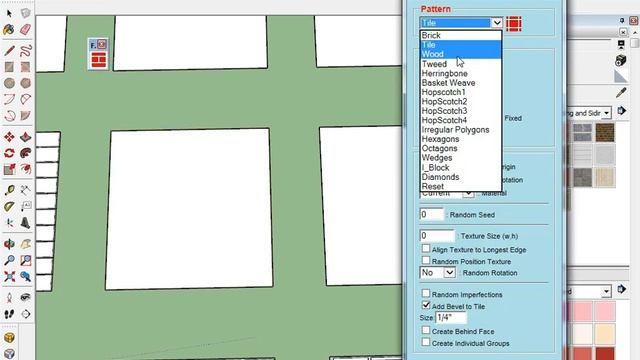Viewport: 640px width, 360px height.
Task: Pick the pale peach color swatch
Action: pyautogui.click(x=604, y=333)
